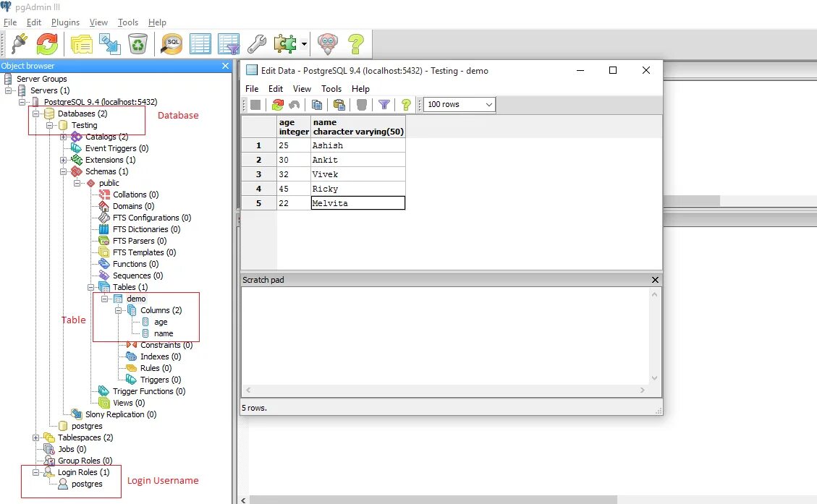Screen dimensions: 817x504
Task: Click the Plugins puzzle piece icon
Action: click(x=285, y=44)
